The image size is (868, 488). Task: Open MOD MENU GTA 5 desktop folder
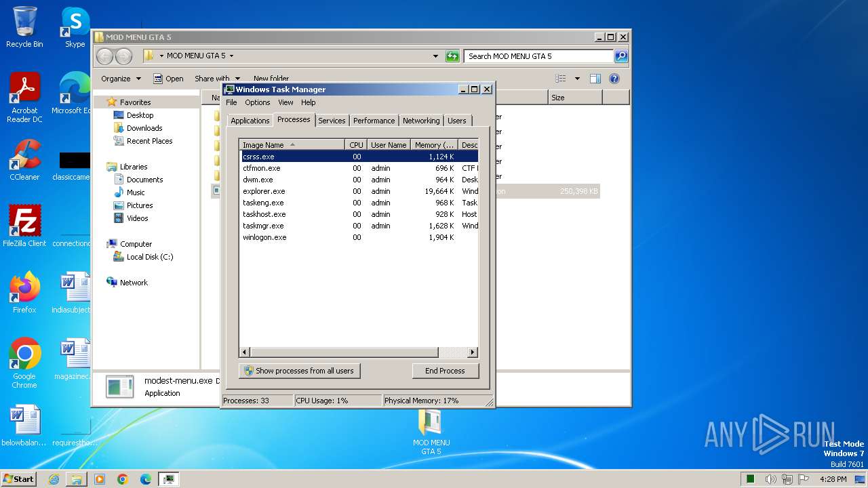click(431, 432)
